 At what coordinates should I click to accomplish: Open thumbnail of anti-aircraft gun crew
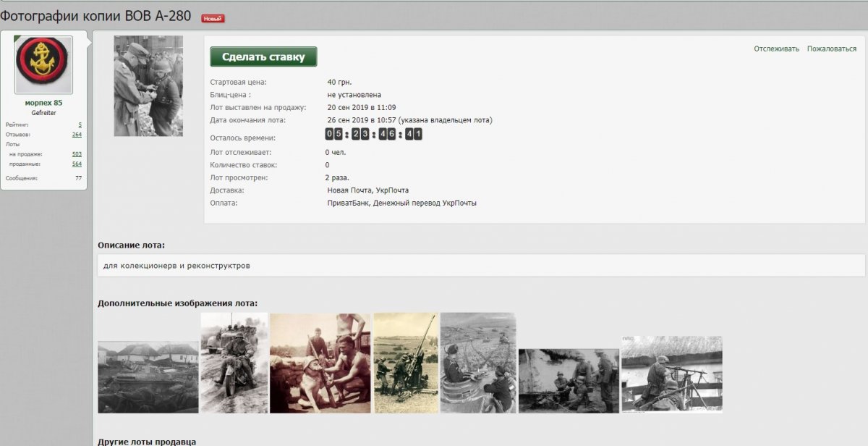tap(406, 363)
